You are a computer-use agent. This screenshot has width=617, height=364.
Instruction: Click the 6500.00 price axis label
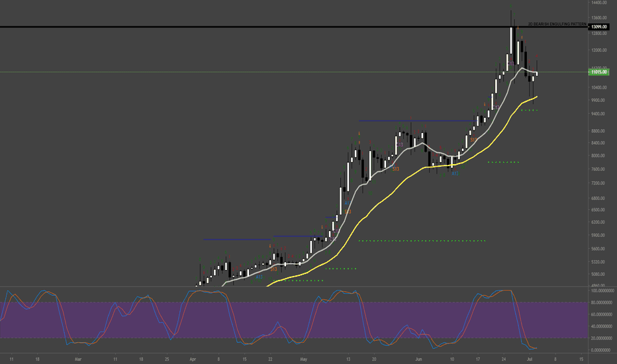tap(598, 210)
